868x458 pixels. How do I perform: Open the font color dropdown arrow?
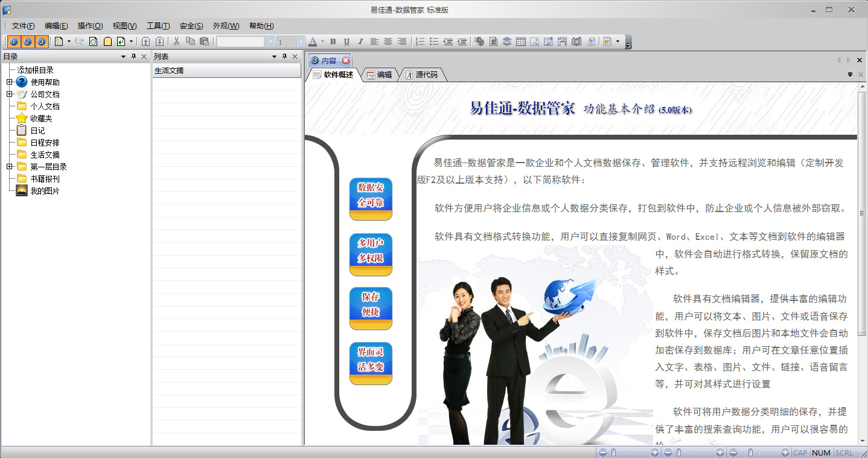pyautogui.click(x=322, y=42)
